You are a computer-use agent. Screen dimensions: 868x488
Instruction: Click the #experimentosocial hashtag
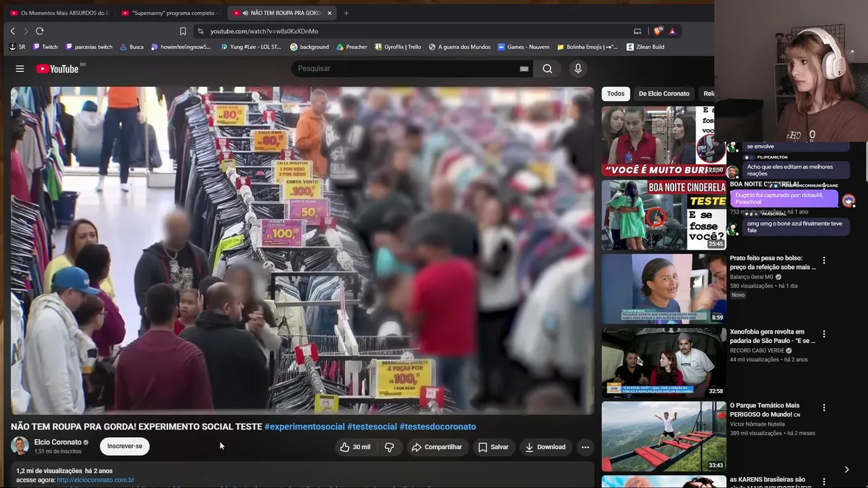tap(304, 426)
